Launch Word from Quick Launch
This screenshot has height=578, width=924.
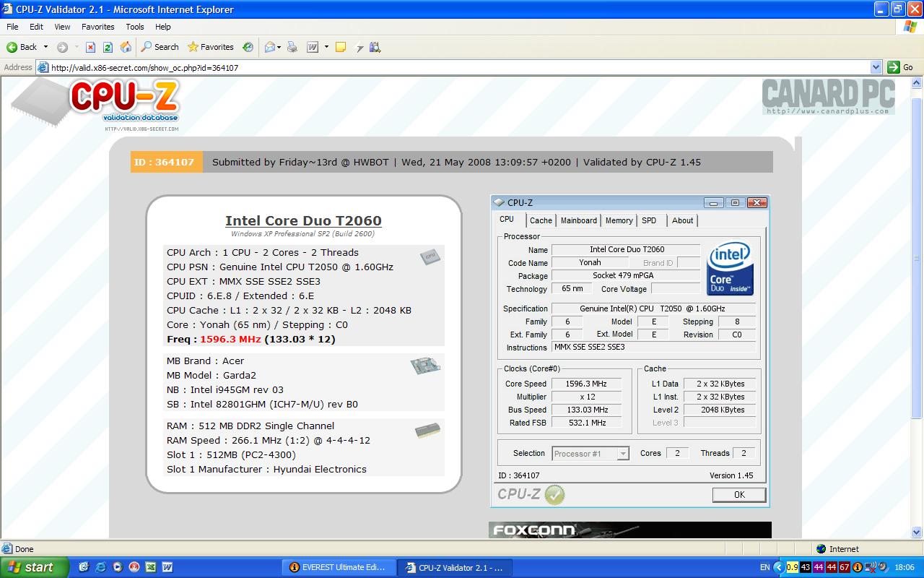pyautogui.click(x=167, y=567)
